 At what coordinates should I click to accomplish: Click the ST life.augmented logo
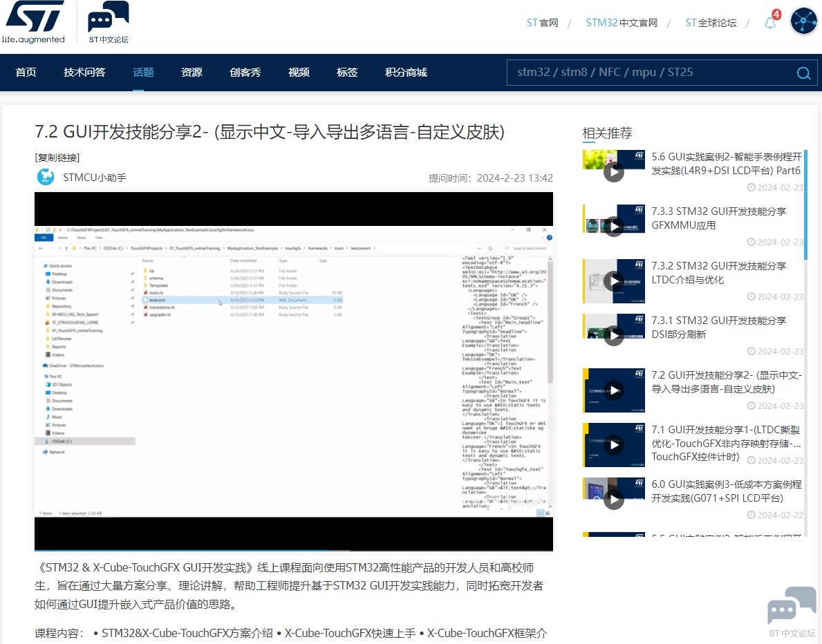[x=34, y=22]
